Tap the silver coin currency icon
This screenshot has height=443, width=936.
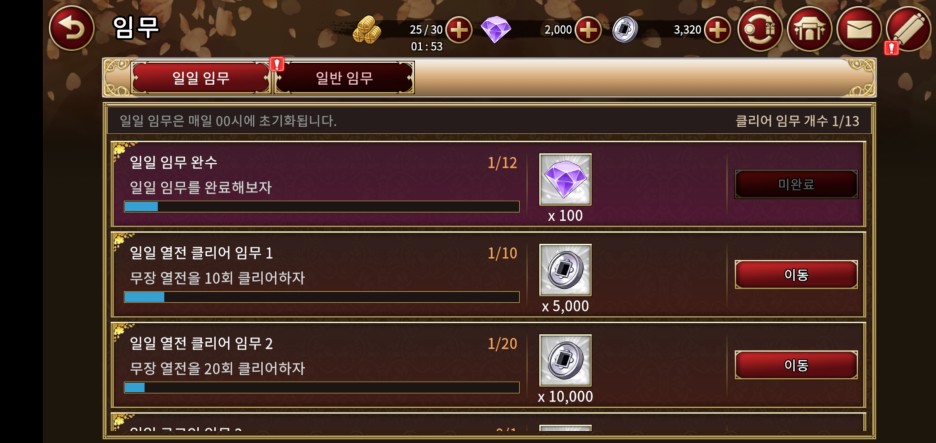click(x=625, y=30)
